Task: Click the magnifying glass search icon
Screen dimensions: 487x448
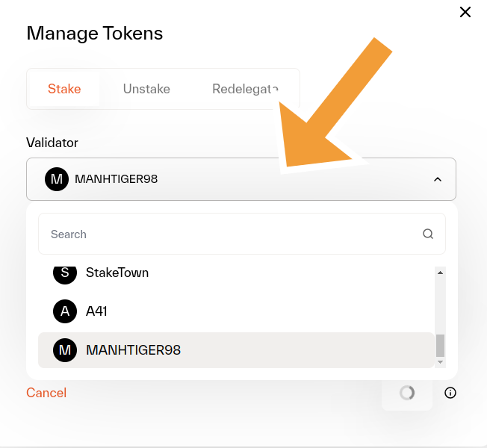Action: click(428, 234)
